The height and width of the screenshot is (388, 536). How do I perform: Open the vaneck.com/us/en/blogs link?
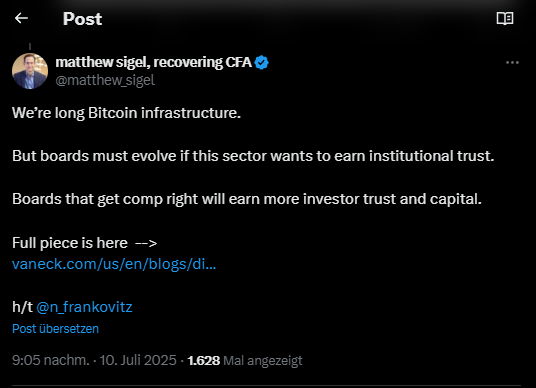tap(114, 264)
